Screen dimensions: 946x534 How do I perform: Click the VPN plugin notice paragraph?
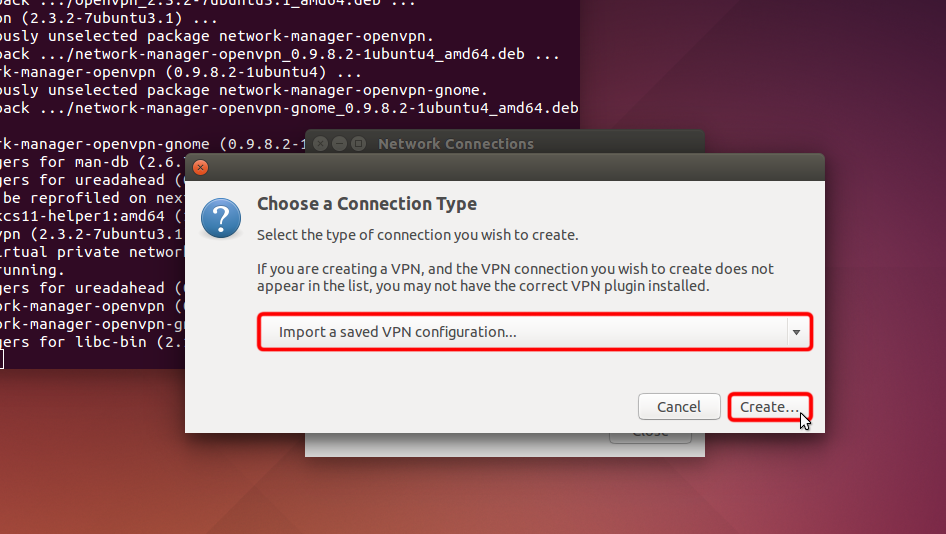pyautogui.click(x=515, y=277)
